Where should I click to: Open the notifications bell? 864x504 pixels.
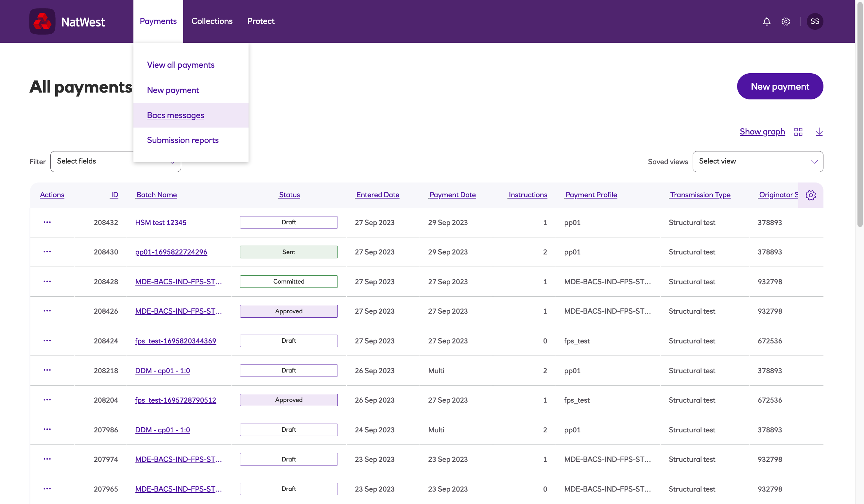767,21
